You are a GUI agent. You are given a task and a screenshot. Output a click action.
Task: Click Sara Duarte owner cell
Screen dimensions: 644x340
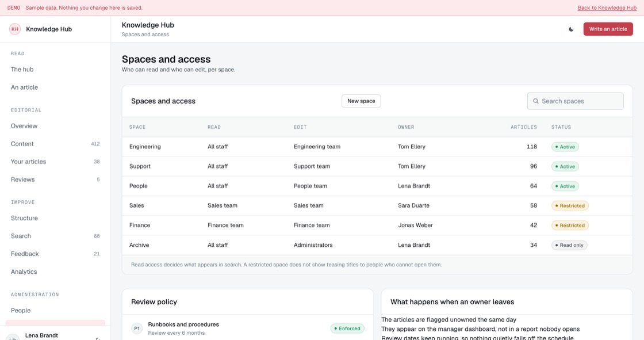413,205
